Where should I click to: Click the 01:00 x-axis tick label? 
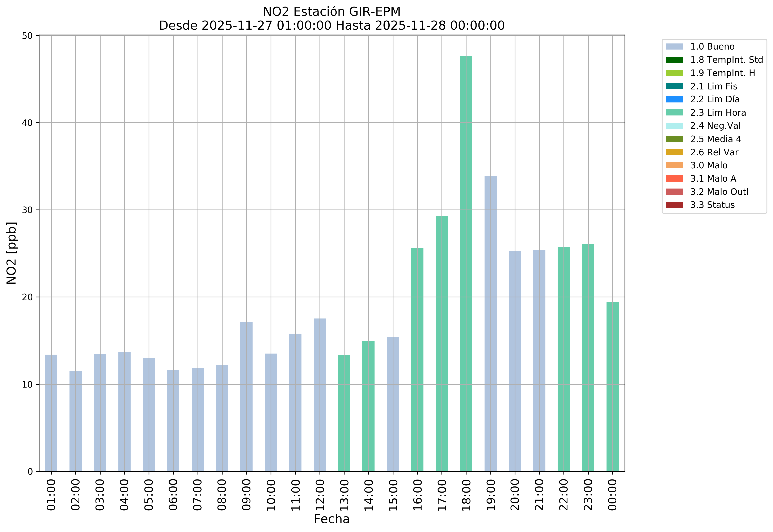point(51,495)
